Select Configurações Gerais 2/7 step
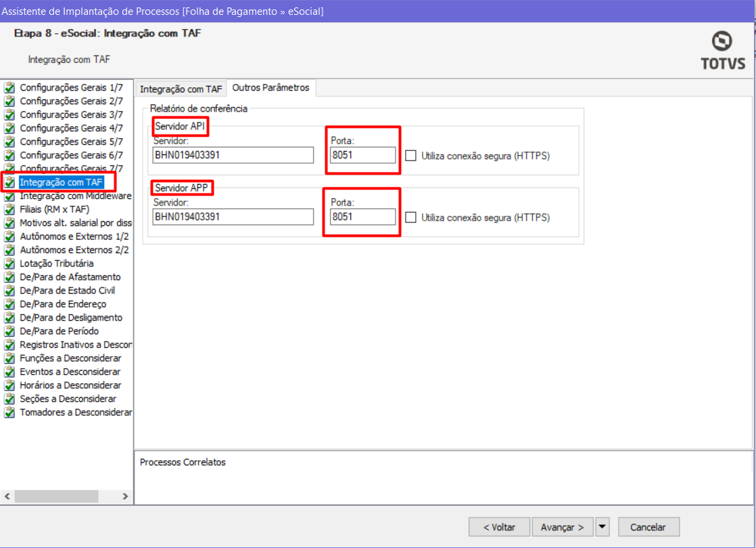Screen dimensions: 756x548 pos(72,101)
